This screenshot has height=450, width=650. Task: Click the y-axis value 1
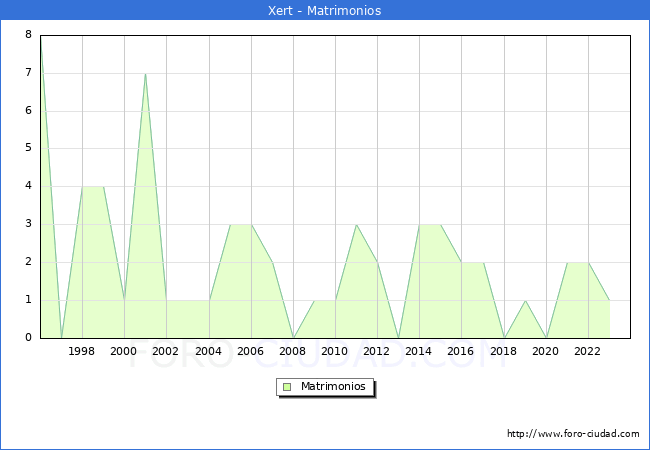tap(28, 299)
